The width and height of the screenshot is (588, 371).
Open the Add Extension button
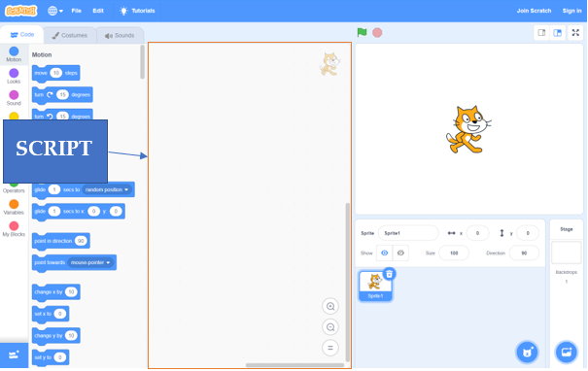(14, 354)
